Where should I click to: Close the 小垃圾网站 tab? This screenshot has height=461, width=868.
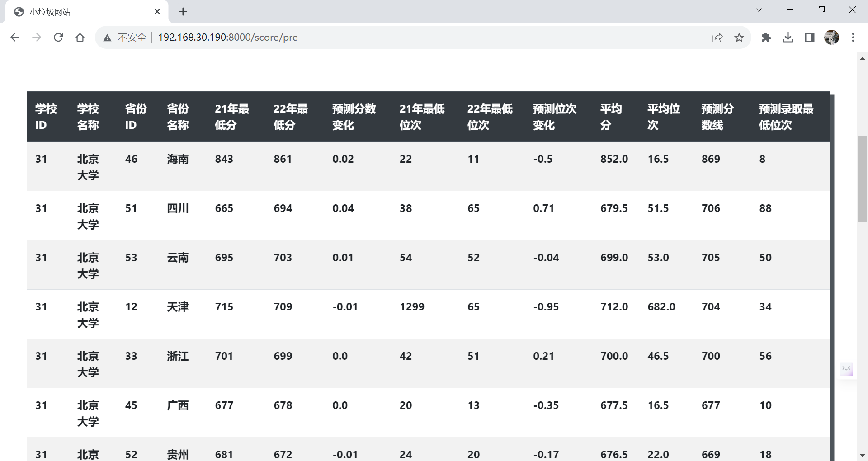tap(157, 12)
